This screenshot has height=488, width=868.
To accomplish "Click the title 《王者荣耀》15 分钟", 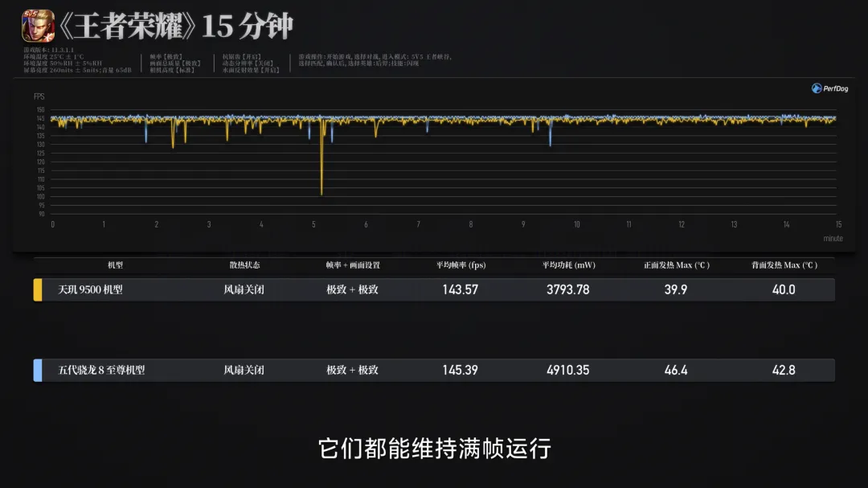I will [x=175, y=26].
